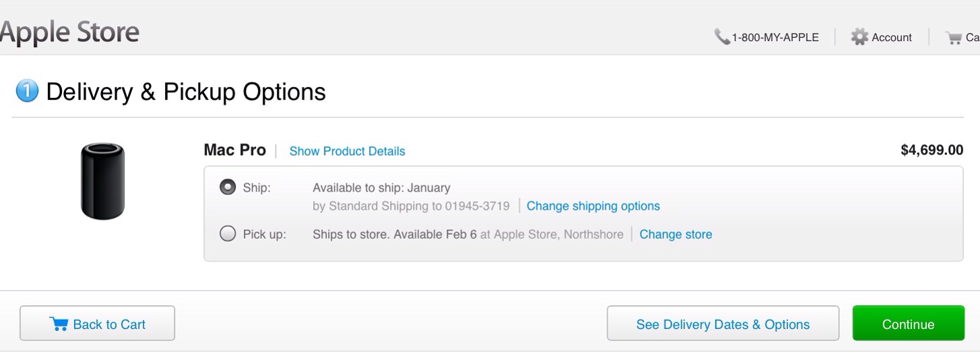Screen dimensions: 980x358
Task: Expand Show Product Details
Action: tap(347, 151)
